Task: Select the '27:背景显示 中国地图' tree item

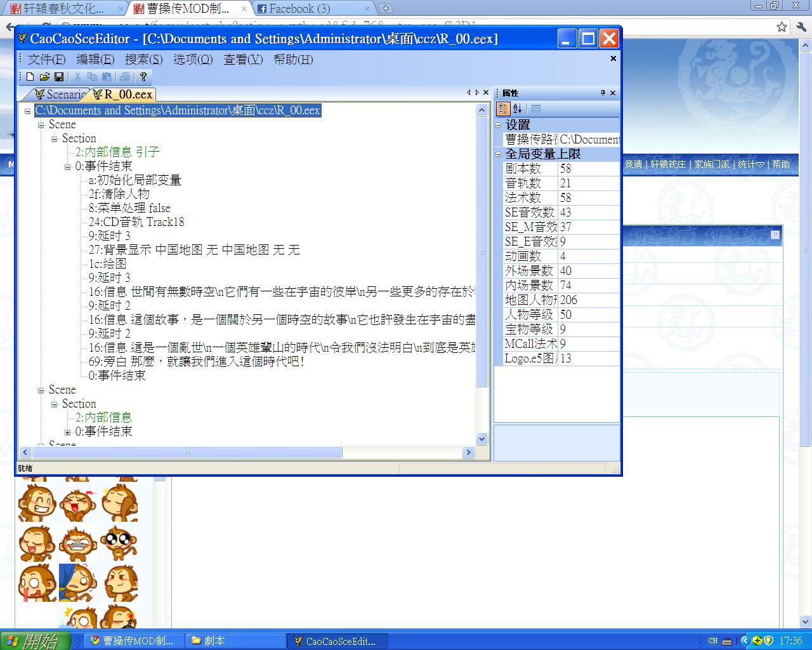Action: 194,250
